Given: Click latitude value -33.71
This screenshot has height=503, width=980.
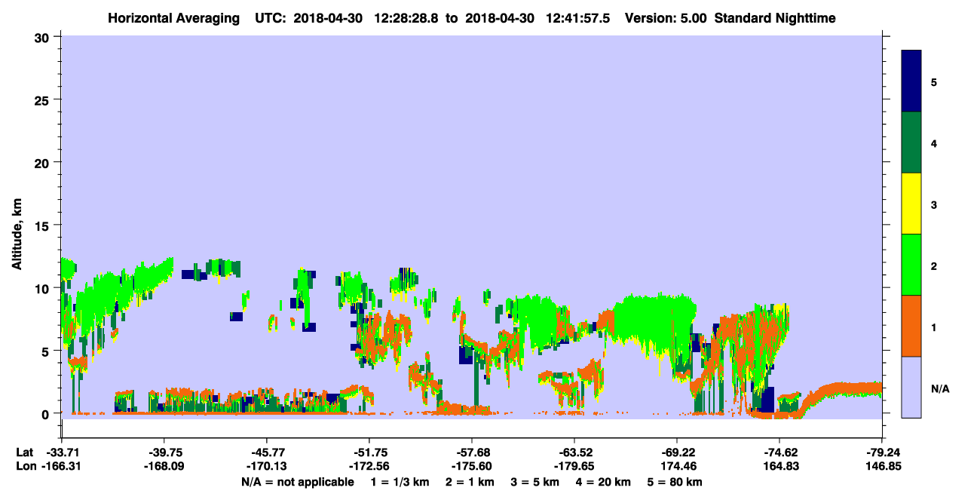Looking at the screenshot, I should coord(62,452).
